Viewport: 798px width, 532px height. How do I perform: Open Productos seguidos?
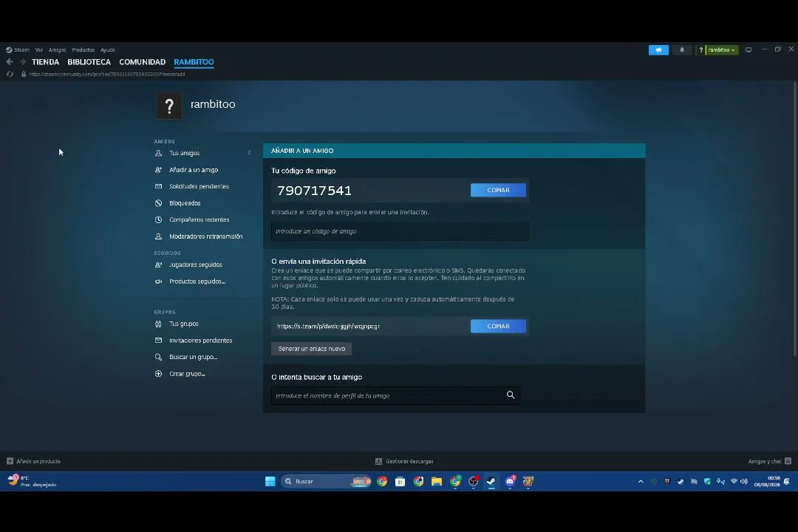tap(197, 282)
